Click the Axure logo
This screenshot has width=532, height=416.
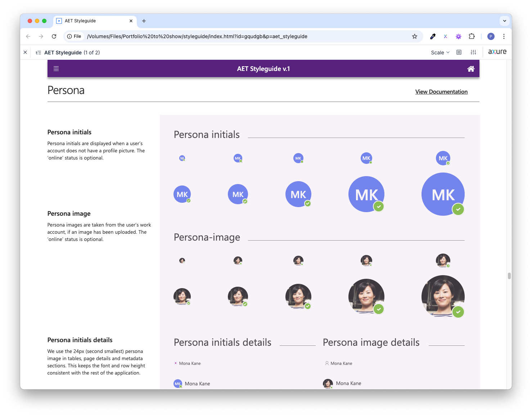tap(497, 52)
